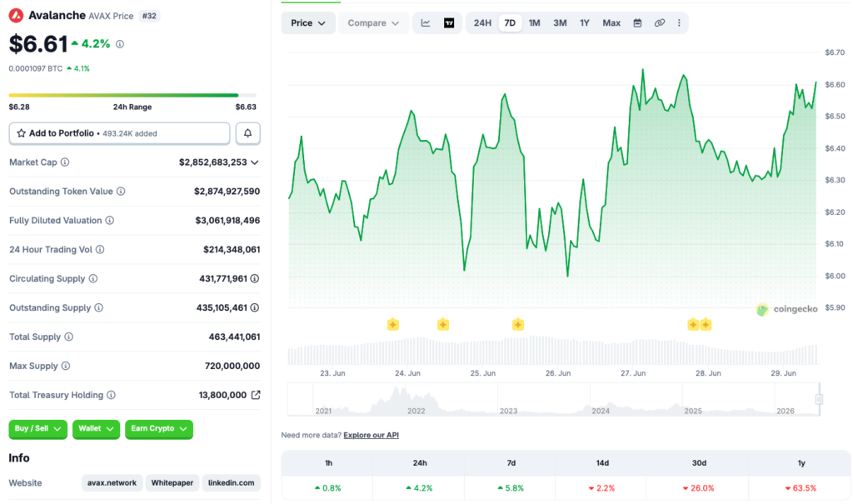Open Total Treasury Holding info icon
Viewport: 853px width, 504px height.
111,395
